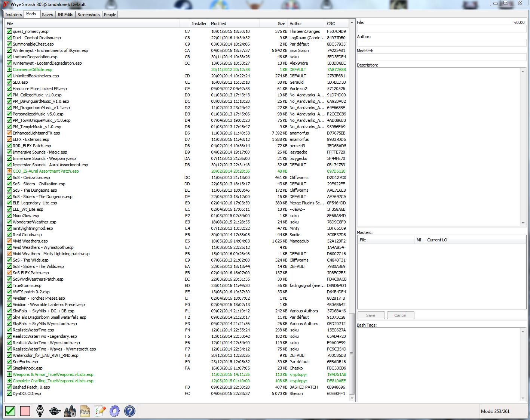This screenshot has height=420, width=530.
Task: Toggle plus box for CCO_IS-Aural Assortment Patch.esp
Action: [x=9, y=171]
